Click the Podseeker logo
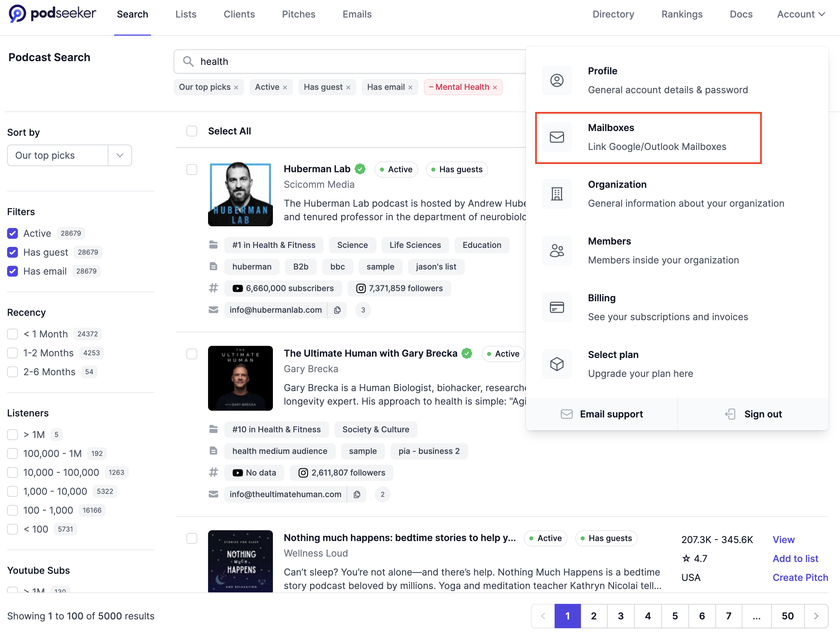Screen dimensions: 840x639 tap(52, 14)
